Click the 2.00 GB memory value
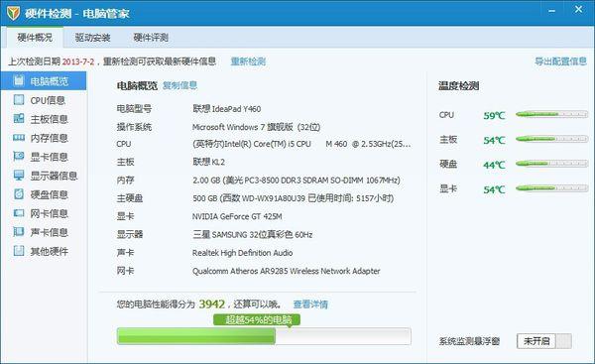The width and height of the screenshot is (595, 364). coord(297,181)
